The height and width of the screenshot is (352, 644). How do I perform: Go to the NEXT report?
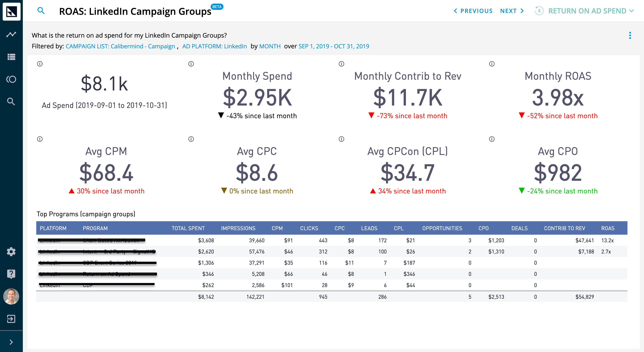(512, 11)
